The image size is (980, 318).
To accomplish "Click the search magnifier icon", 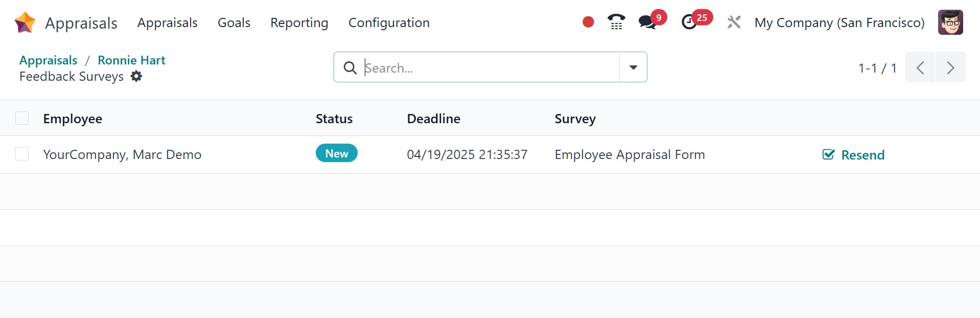I will [x=350, y=67].
